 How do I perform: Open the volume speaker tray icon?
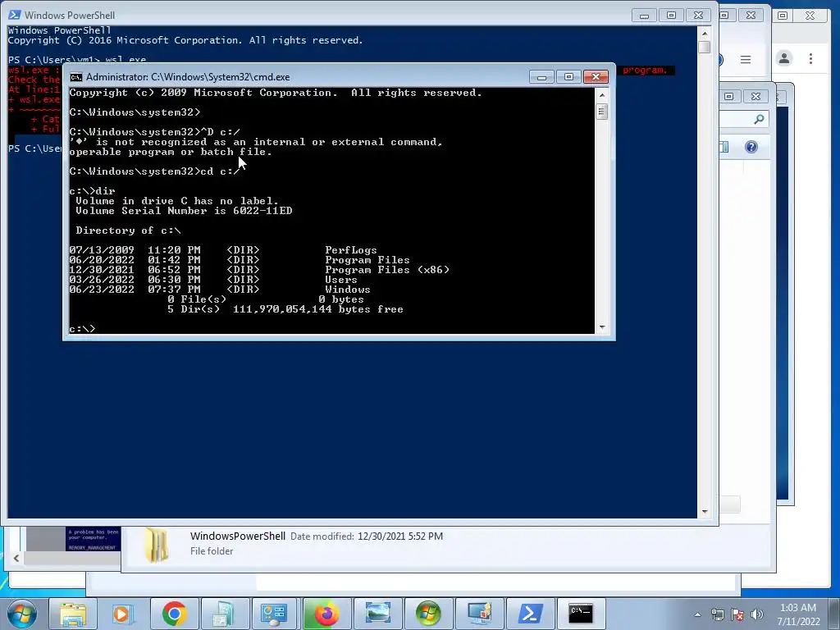757,614
